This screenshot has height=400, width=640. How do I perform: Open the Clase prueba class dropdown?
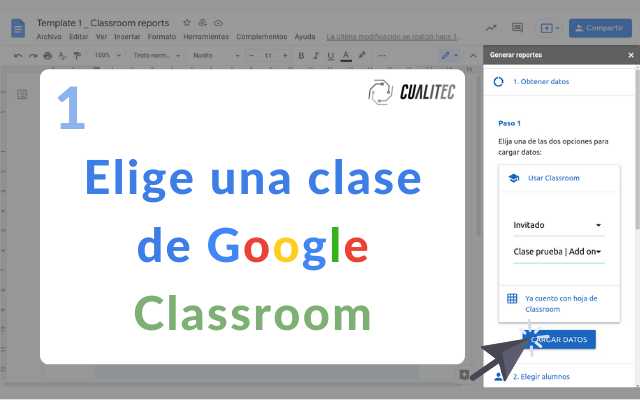[558, 252]
